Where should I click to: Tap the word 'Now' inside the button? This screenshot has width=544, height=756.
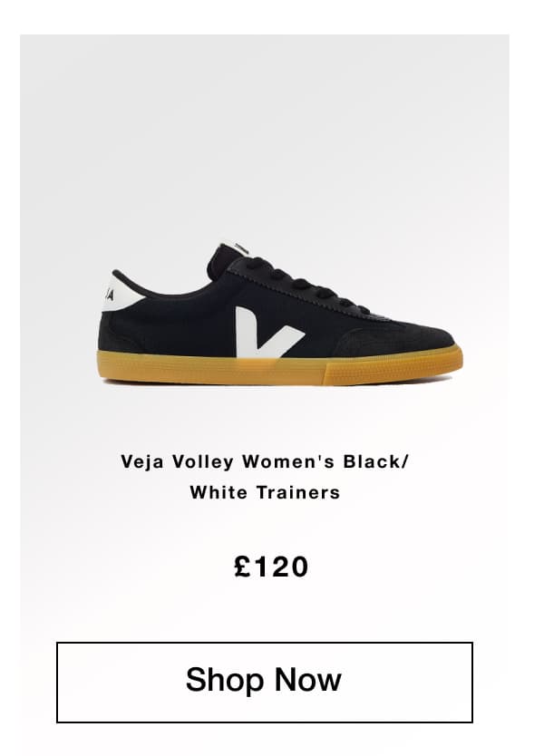[x=307, y=680]
